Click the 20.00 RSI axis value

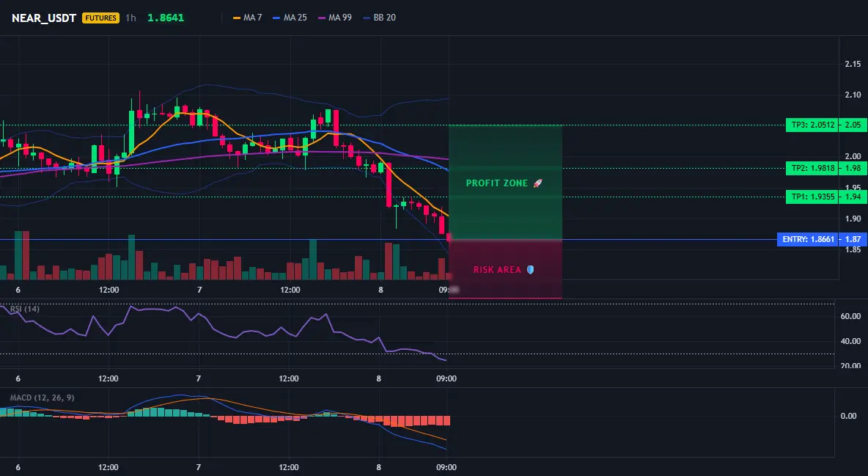point(851,365)
